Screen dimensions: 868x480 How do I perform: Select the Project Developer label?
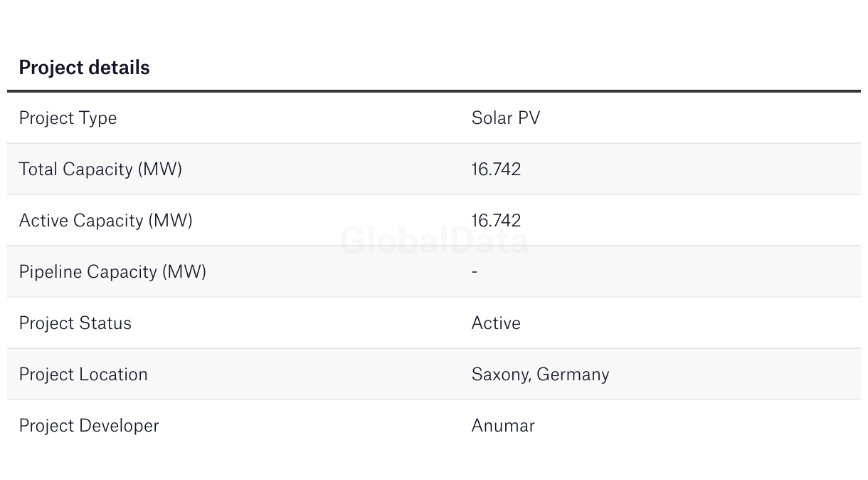click(x=89, y=426)
